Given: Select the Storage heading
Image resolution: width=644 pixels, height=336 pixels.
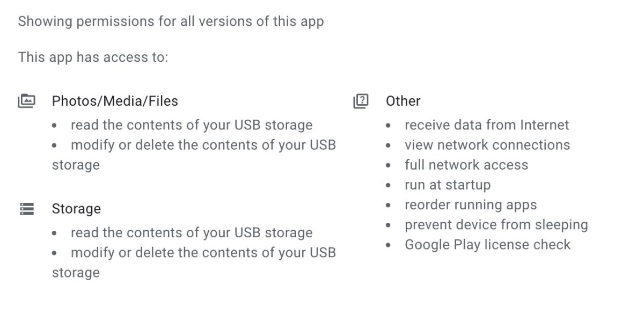Looking at the screenshot, I should tap(76, 209).
